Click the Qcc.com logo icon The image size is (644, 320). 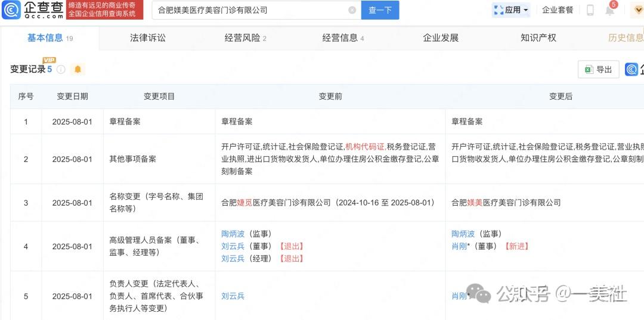[11, 10]
